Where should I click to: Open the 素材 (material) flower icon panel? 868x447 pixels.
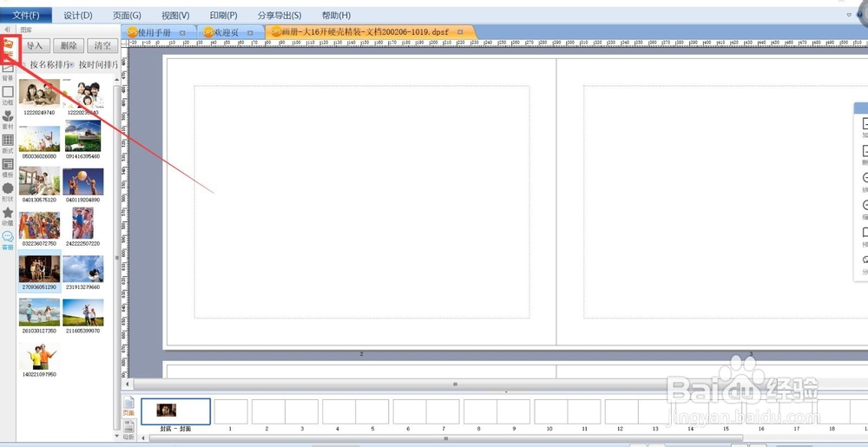pyautogui.click(x=8, y=119)
